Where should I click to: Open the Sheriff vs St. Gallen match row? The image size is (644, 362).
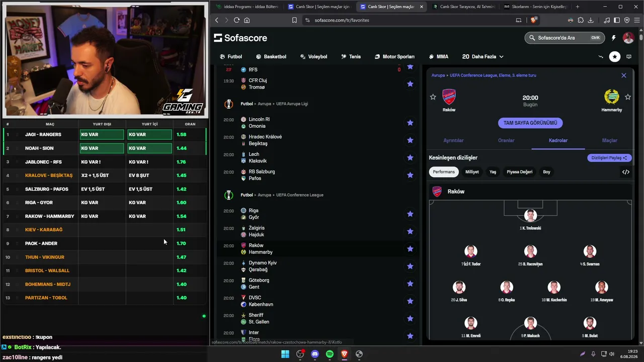tap(318, 318)
